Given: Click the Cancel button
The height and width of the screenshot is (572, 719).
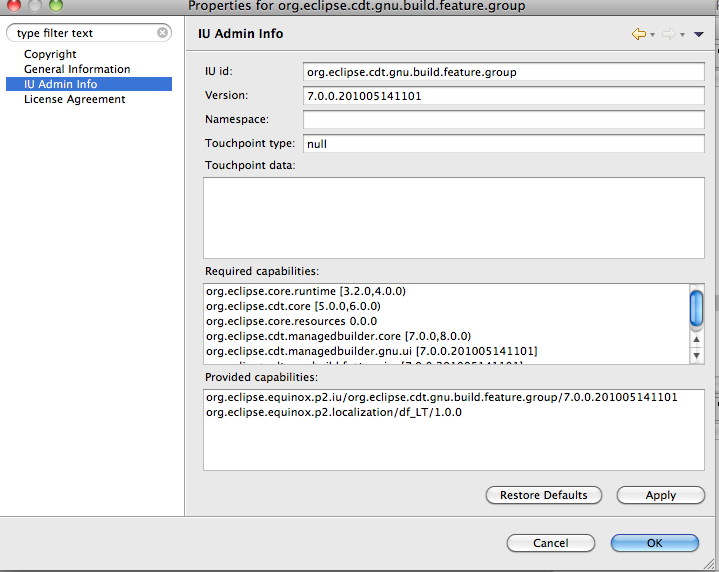Looking at the screenshot, I should (x=551, y=543).
